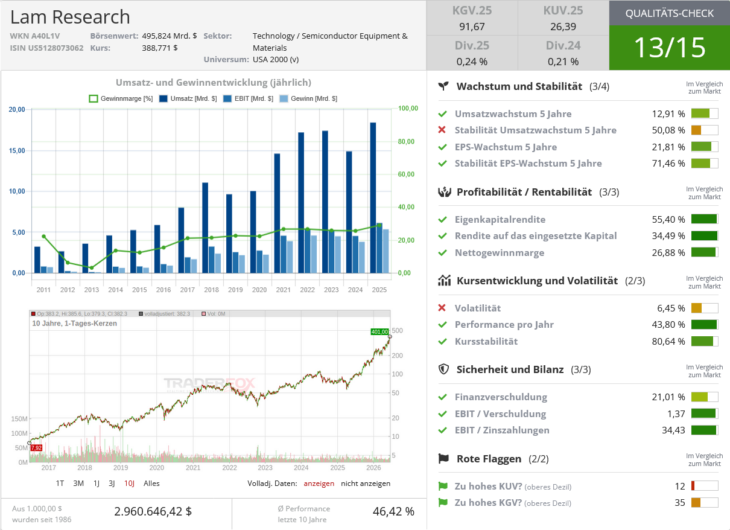Click the red X next to Volatilität
Image resolution: width=730 pixels, height=530 pixels.
coord(442,308)
